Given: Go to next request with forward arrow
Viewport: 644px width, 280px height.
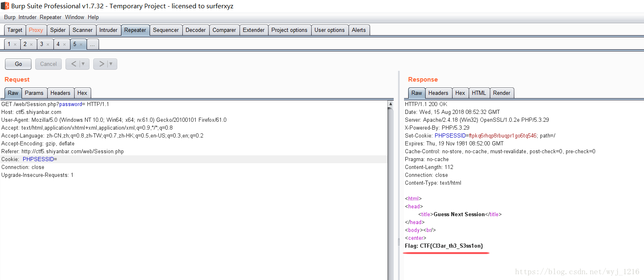Looking at the screenshot, I should 101,64.
